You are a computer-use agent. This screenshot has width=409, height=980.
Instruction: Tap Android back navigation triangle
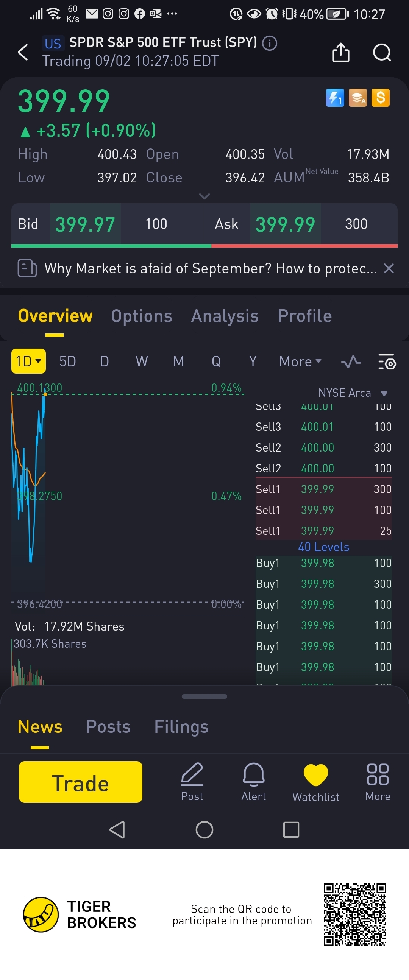point(117,829)
